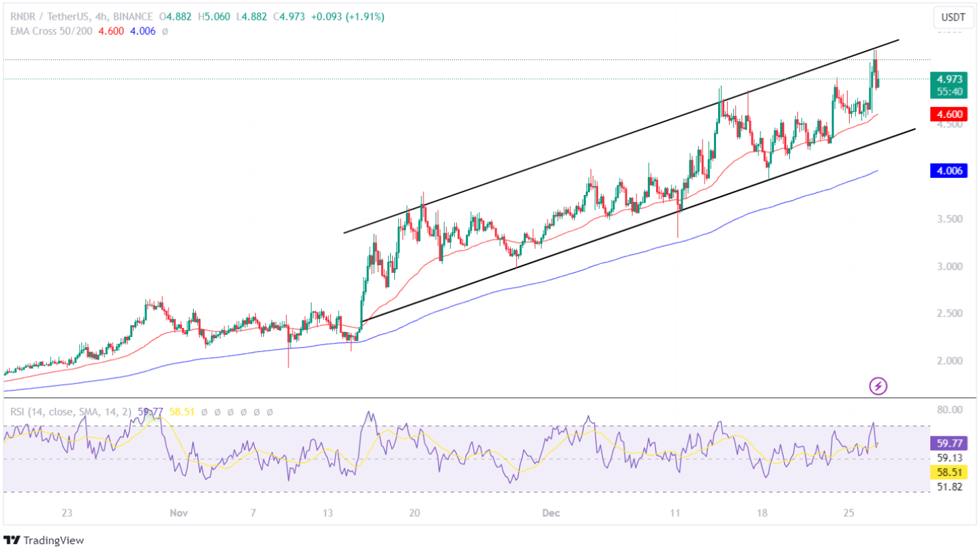This screenshot has height=549, width=980.
Task: Click the 23 date axis label
Action: pyautogui.click(x=67, y=511)
